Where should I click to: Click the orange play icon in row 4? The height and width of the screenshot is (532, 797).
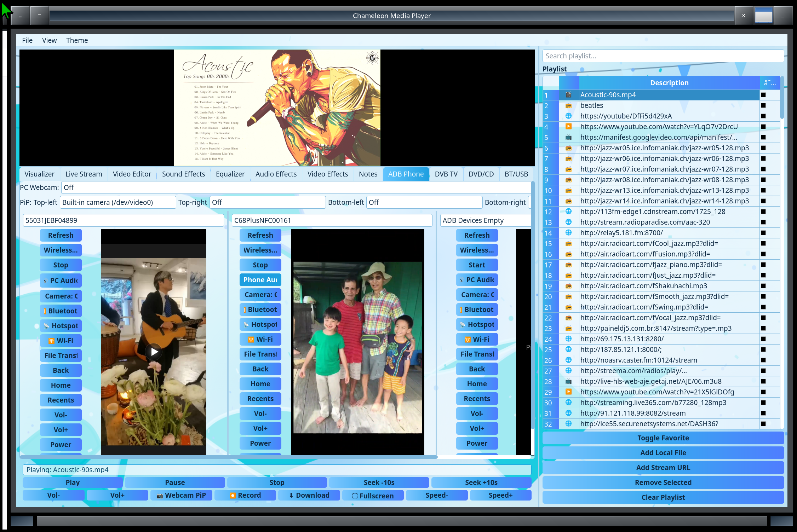coord(569,127)
